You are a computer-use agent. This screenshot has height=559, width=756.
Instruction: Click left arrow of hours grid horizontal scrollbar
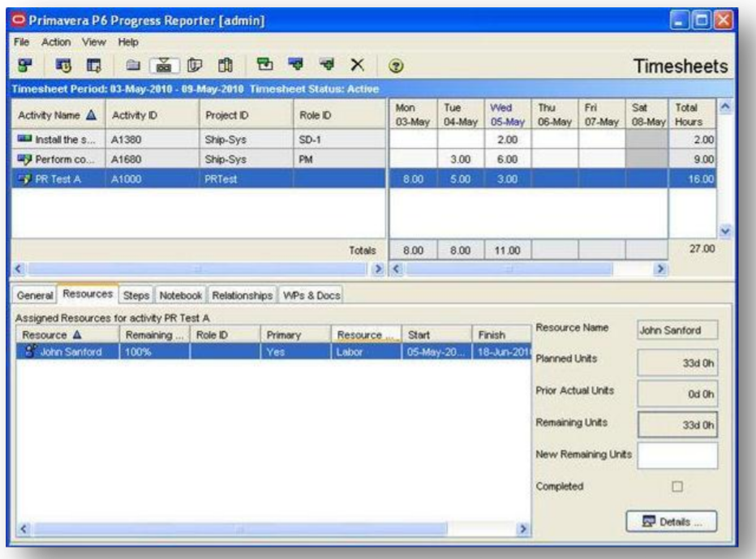coord(397,269)
